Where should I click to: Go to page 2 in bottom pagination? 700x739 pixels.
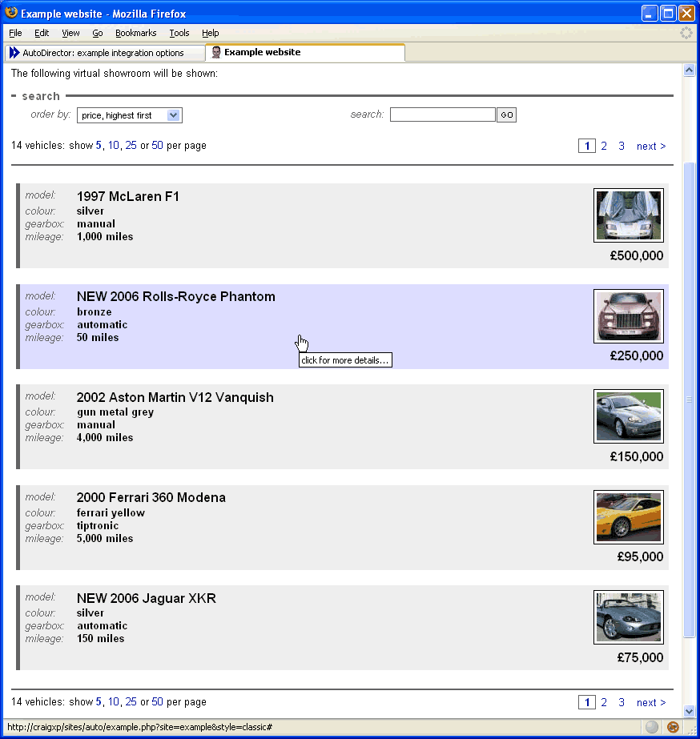pos(604,702)
